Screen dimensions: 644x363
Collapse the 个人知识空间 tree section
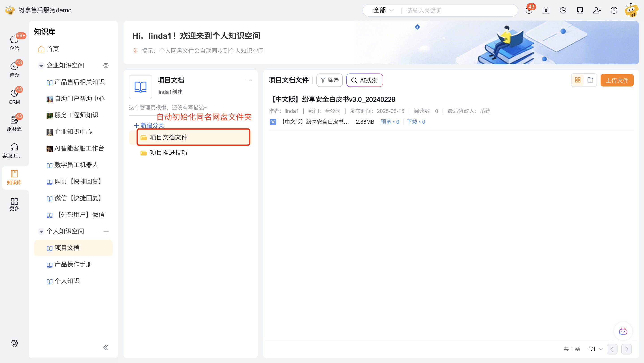[x=41, y=231]
